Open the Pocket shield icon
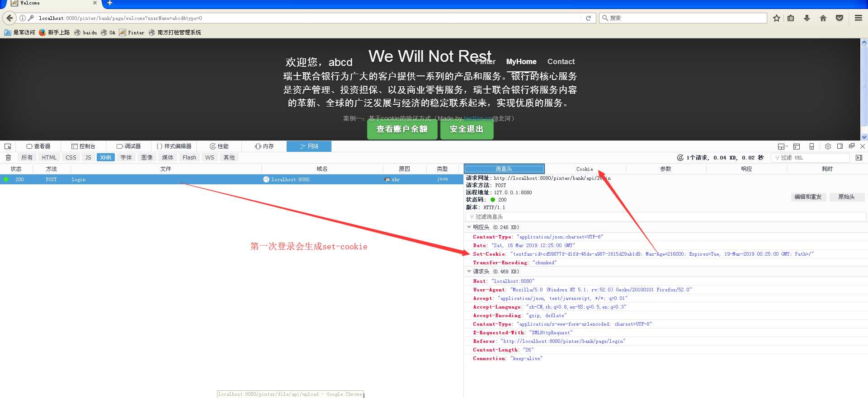 pos(840,18)
